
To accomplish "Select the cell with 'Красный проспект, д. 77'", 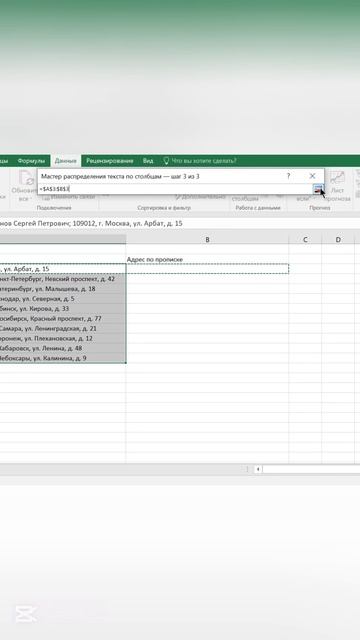I will tap(63, 318).
